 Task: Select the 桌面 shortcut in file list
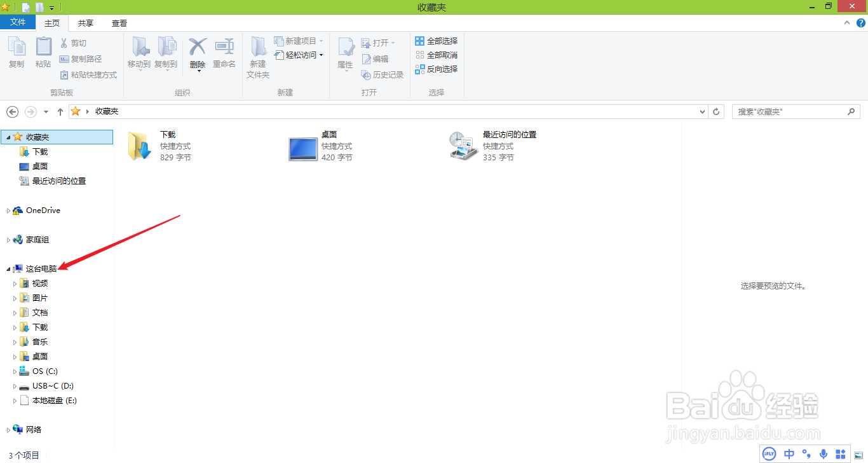pos(321,146)
